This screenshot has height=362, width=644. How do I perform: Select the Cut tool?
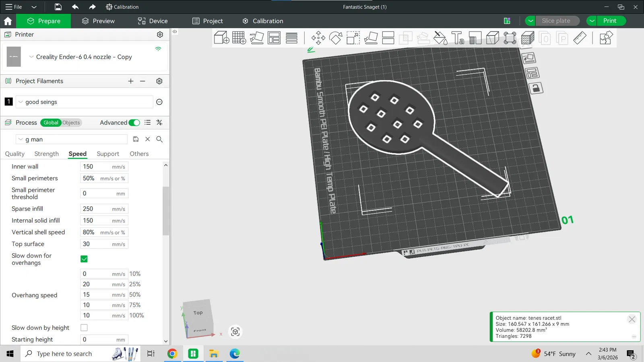pos(388,38)
